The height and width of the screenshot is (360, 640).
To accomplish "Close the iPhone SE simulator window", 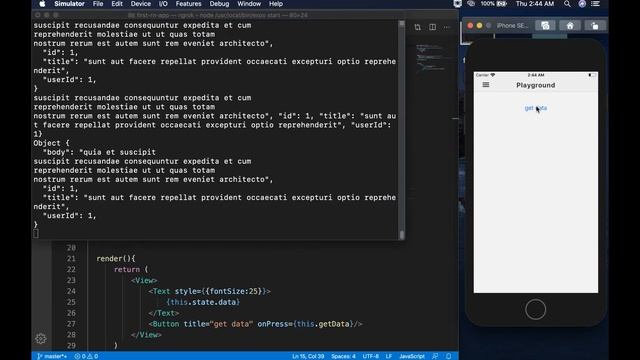I will (470, 26).
